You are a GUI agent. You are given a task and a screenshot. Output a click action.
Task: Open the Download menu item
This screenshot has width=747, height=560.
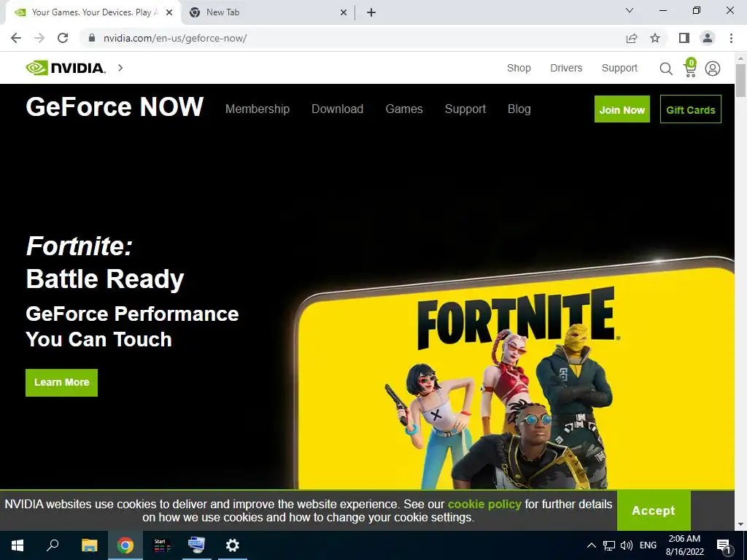pos(337,109)
